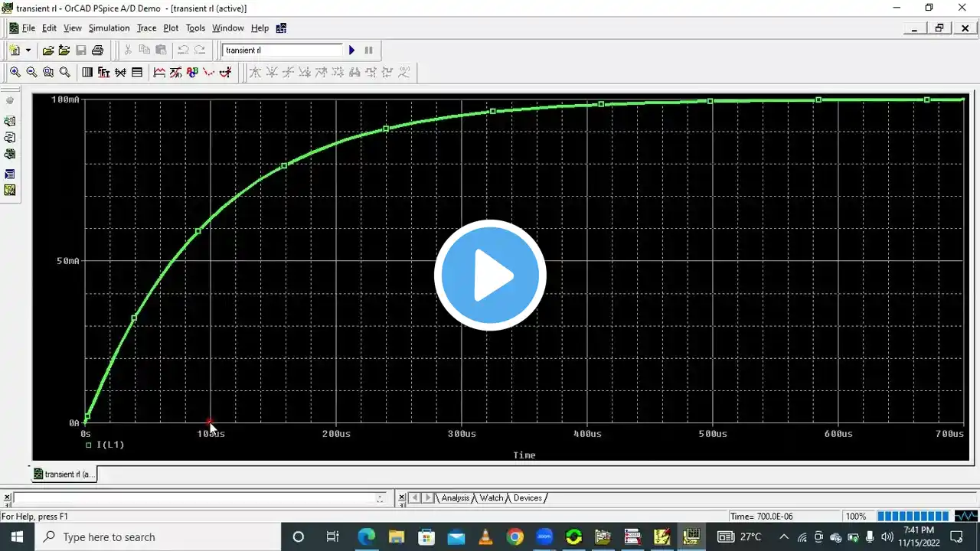Click the 100mA Y-axis label
This screenshot has width=980, height=551.
pyautogui.click(x=65, y=99)
